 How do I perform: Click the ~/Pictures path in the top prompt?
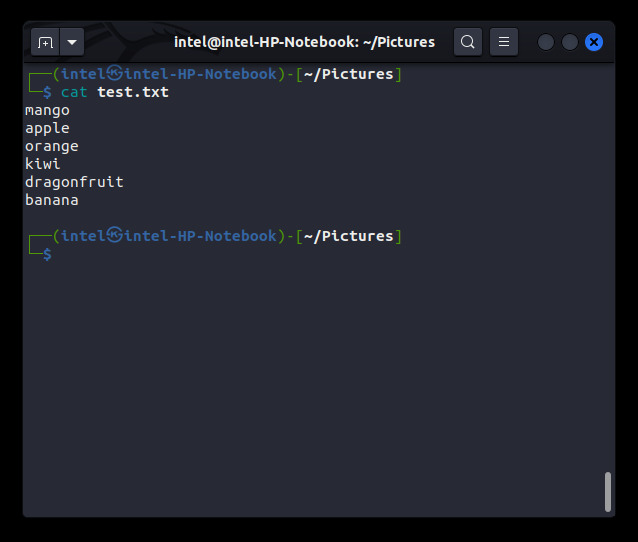[348, 74]
